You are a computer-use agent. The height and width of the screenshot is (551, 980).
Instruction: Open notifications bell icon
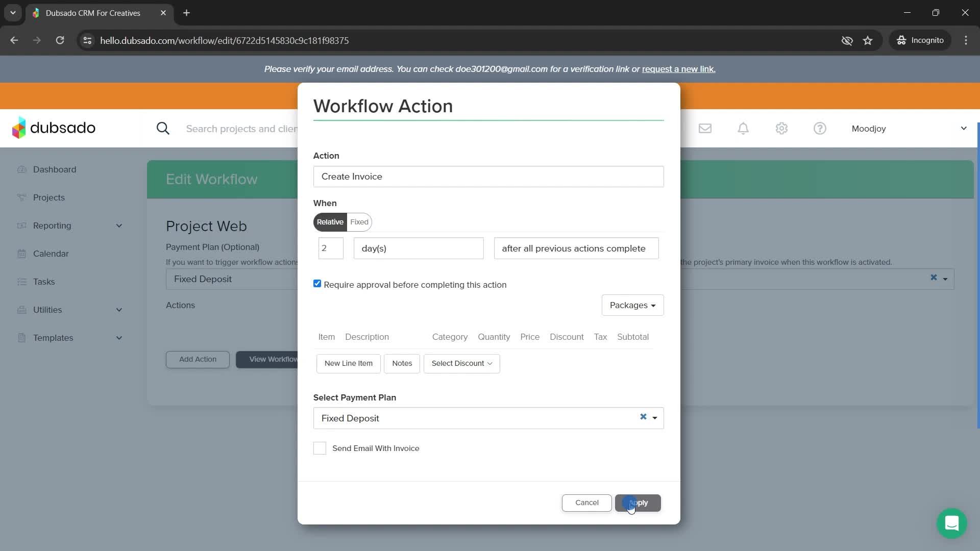743,129
